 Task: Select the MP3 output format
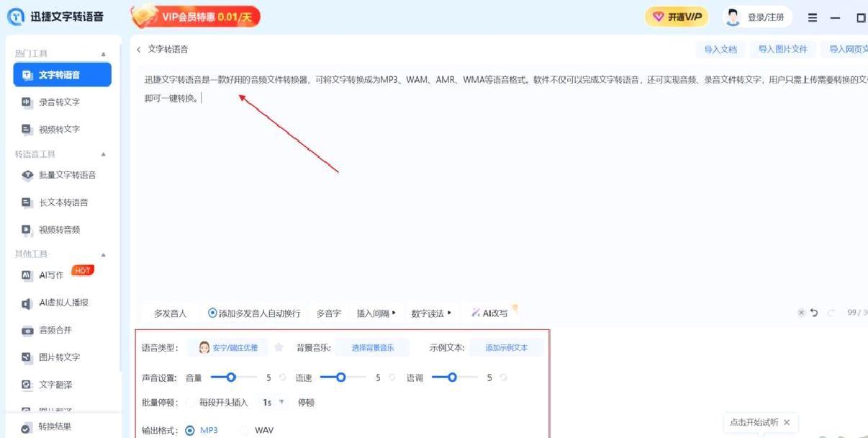coord(190,430)
